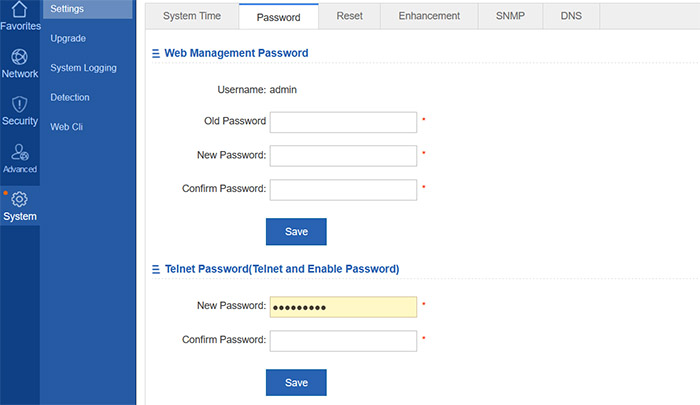Open System Logging in sidebar

(83, 68)
